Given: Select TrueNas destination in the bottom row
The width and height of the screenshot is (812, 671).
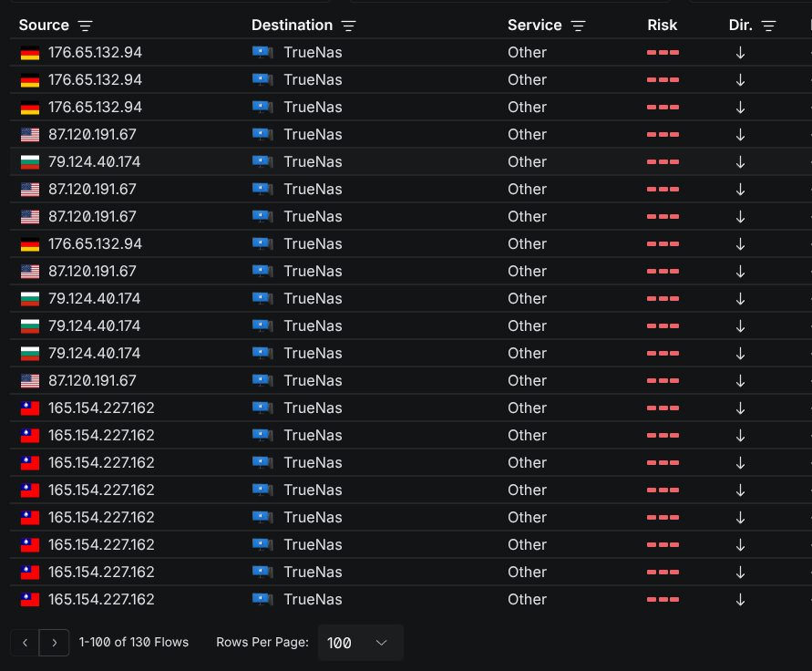Looking at the screenshot, I should (313, 600).
